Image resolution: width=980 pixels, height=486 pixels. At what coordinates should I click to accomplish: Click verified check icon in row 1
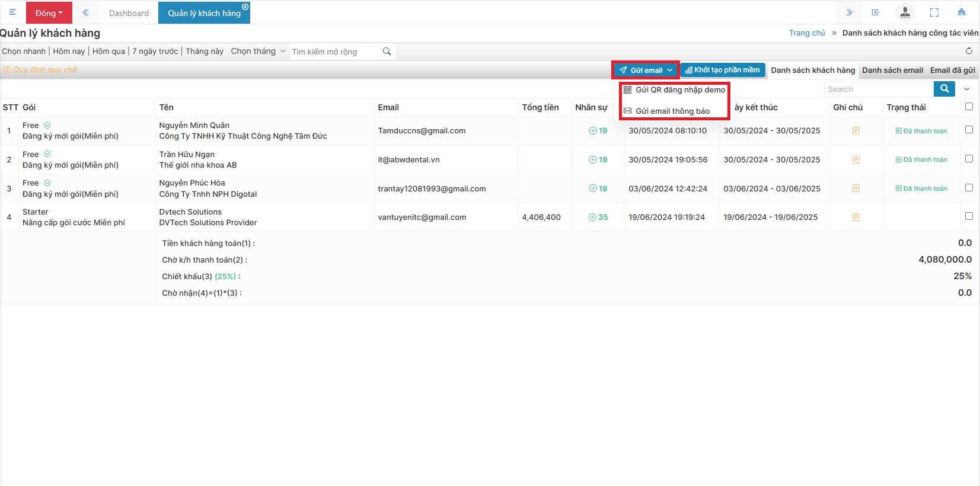[x=47, y=125]
